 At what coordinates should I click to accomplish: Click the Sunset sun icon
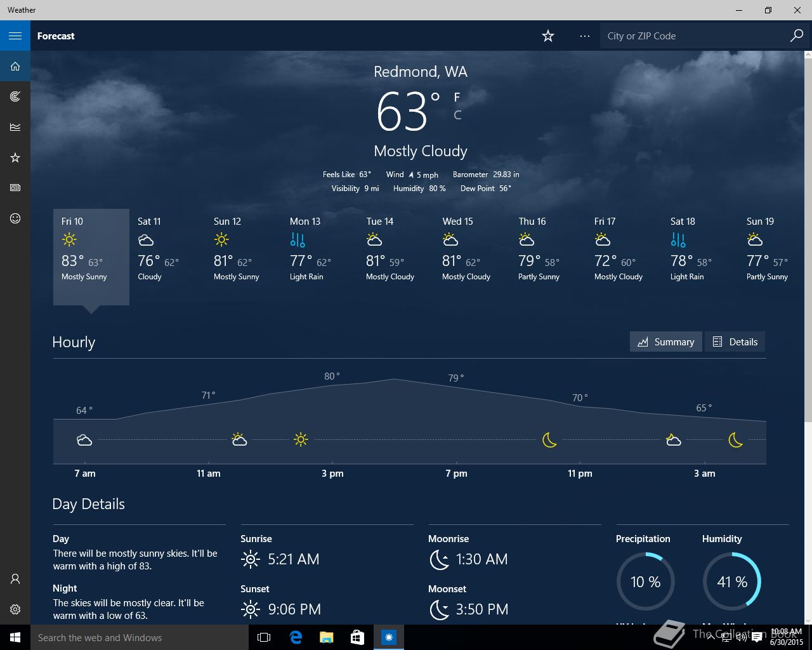(x=251, y=609)
